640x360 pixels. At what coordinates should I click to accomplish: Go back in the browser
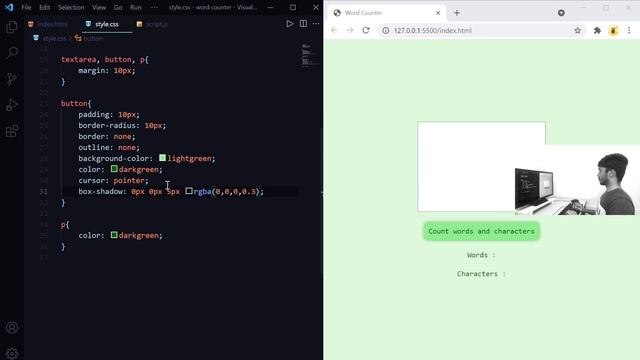(334, 30)
